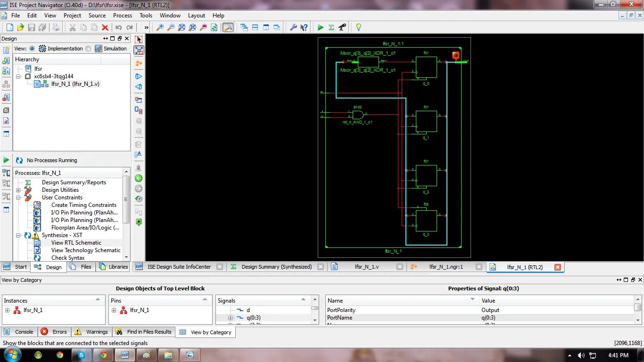The width and height of the screenshot is (644, 362).
Task: Collapse the xc6slx4-3tqg144 device node
Action: click(x=18, y=76)
